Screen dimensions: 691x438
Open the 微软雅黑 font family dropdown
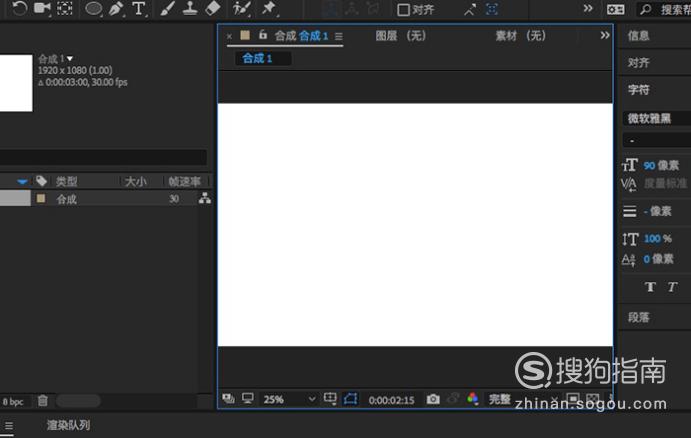click(657, 118)
